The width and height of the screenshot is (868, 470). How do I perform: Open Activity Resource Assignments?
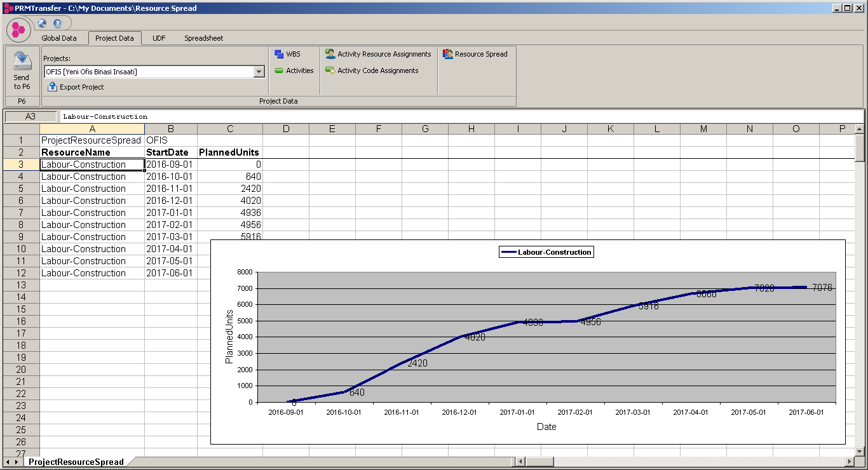click(x=379, y=54)
